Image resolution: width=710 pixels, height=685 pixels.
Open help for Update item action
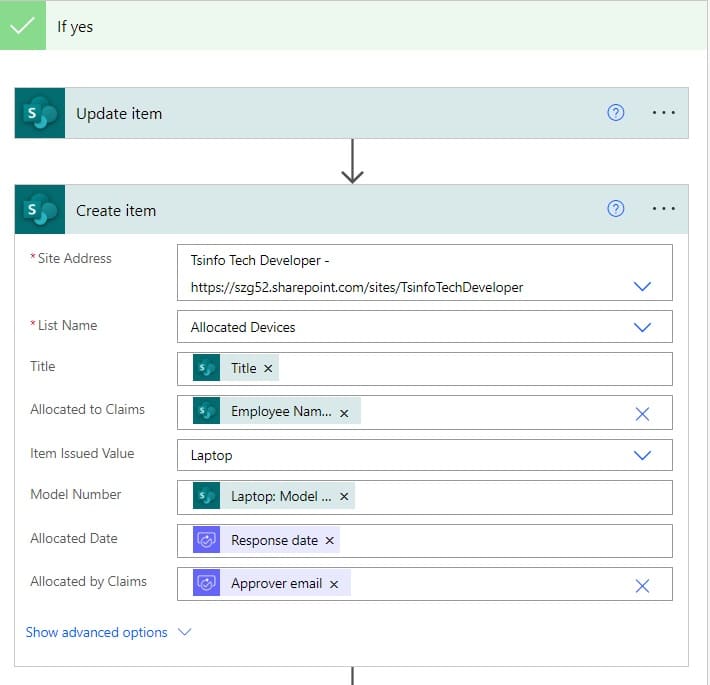click(615, 112)
